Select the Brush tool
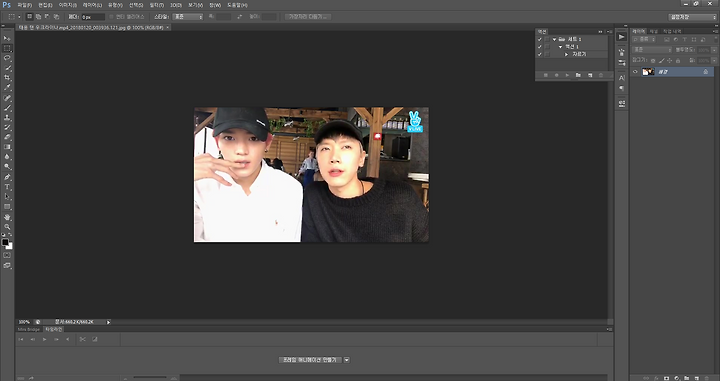 tap(7, 108)
